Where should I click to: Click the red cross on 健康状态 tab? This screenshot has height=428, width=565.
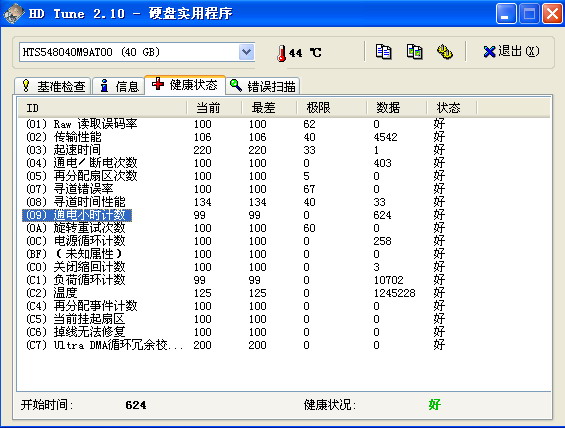[158, 84]
